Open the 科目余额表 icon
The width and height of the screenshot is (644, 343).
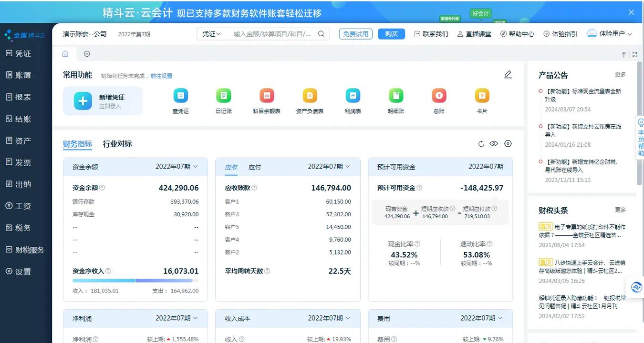click(x=267, y=96)
